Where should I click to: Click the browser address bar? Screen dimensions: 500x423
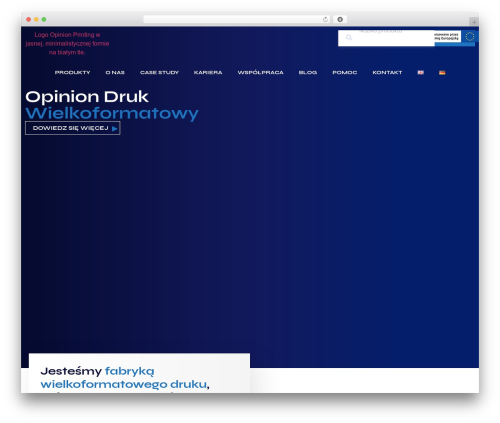[237, 19]
